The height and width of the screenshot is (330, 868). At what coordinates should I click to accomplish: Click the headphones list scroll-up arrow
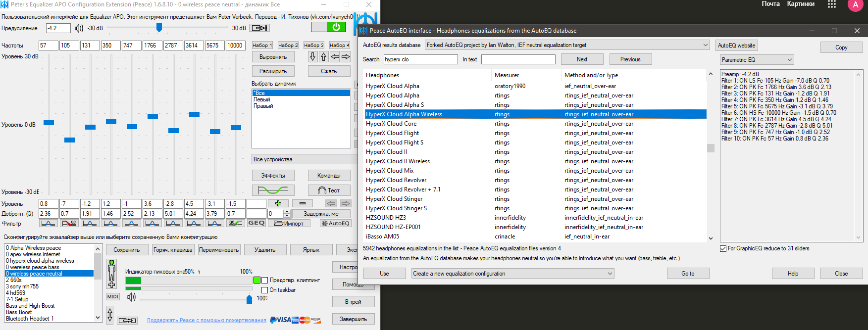coord(711,74)
